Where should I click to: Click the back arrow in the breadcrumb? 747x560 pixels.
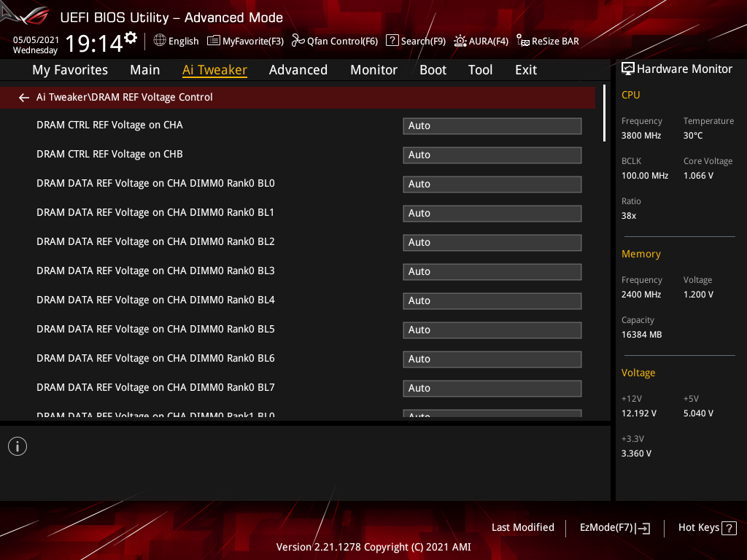click(x=24, y=98)
